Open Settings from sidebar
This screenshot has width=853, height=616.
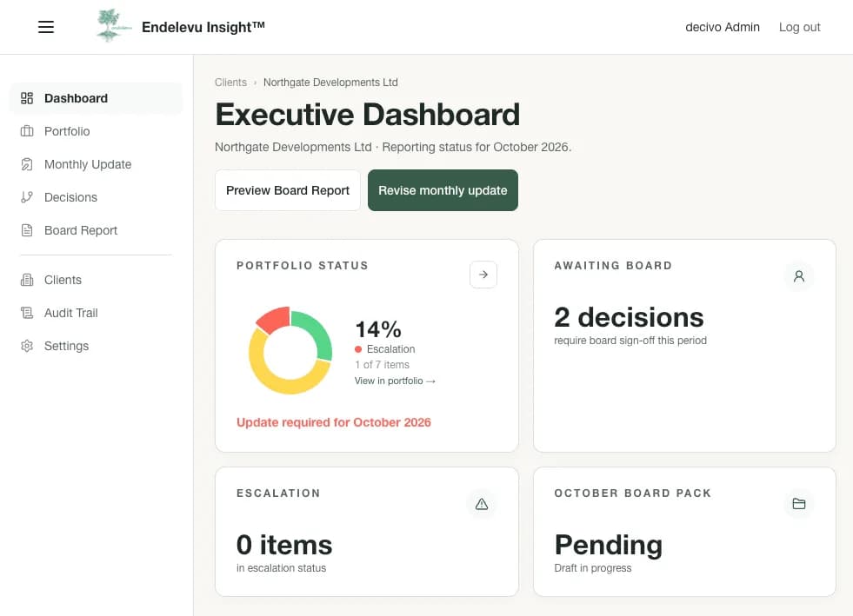point(96,346)
